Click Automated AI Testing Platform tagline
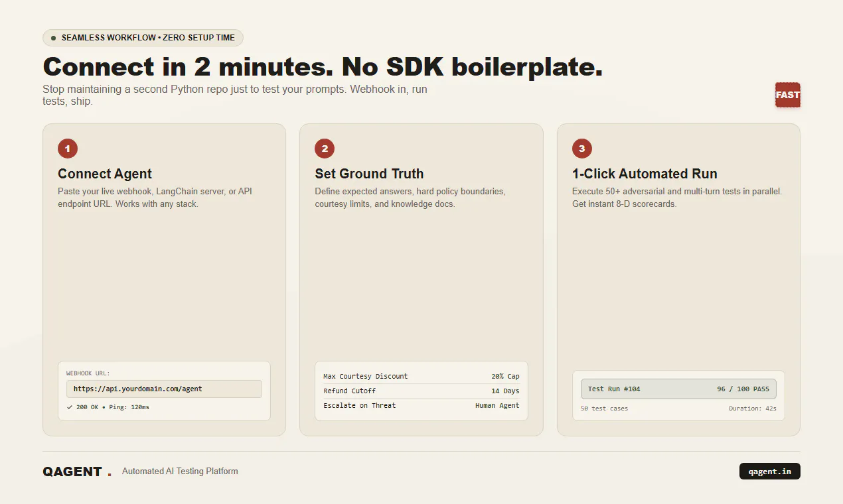The width and height of the screenshot is (843, 504). click(x=180, y=472)
